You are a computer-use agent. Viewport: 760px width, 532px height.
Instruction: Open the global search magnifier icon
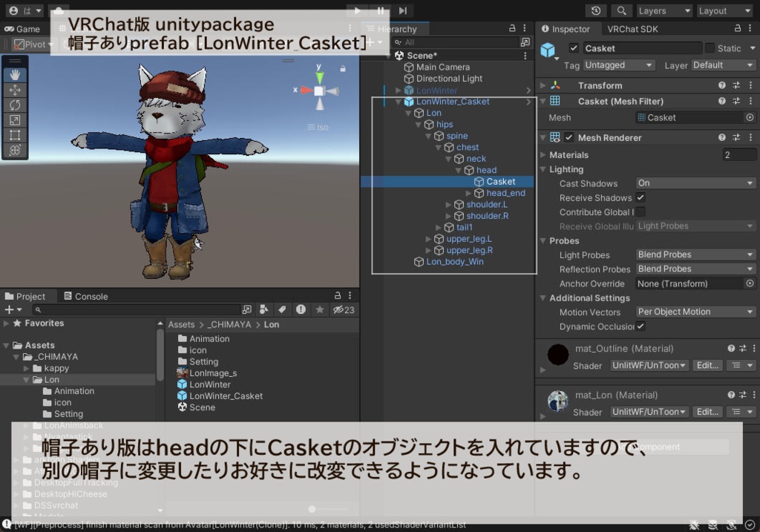click(621, 10)
